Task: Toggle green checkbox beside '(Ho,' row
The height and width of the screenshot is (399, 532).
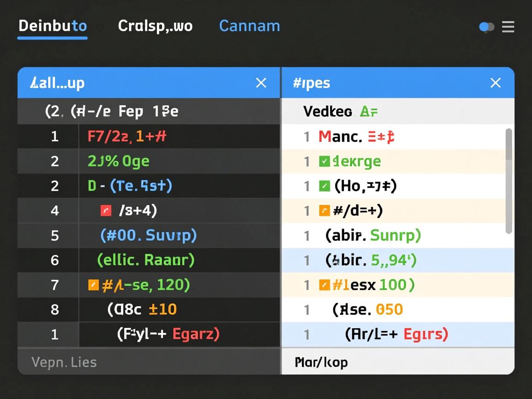Action: [324, 186]
